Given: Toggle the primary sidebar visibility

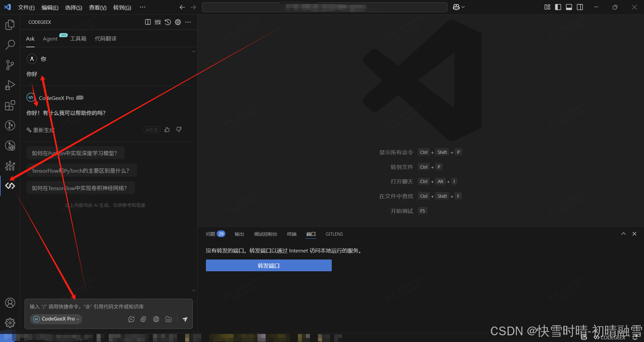Looking at the screenshot, I should (x=558, y=7).
